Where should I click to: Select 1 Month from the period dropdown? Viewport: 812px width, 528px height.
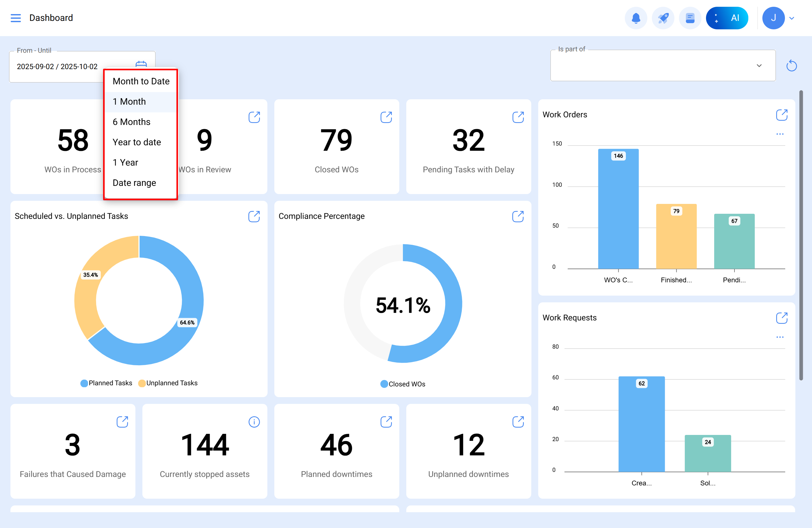coord(129,101)
